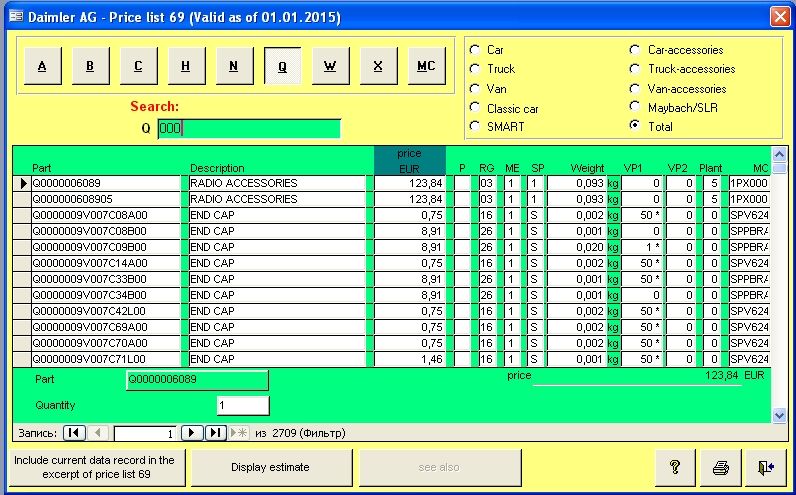This screenshot has width=796, height=495.
Task: Select the Truck radio button
Action: pos(475,69)
